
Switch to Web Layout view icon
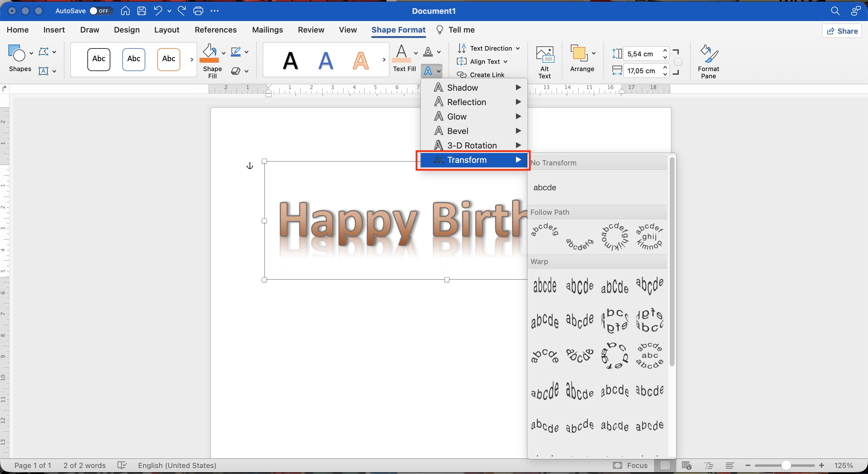pos(687,465)
